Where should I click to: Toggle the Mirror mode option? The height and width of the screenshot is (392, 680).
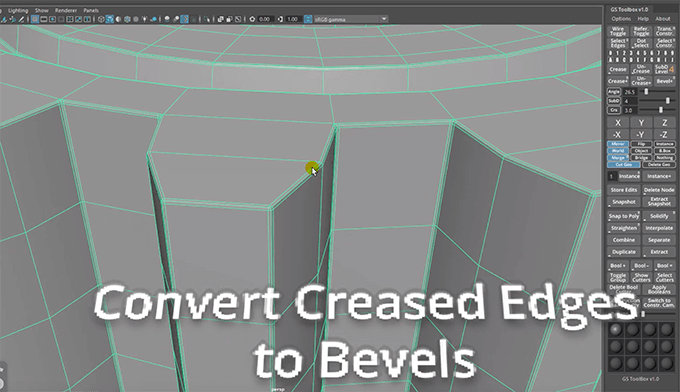click(618, 144)
